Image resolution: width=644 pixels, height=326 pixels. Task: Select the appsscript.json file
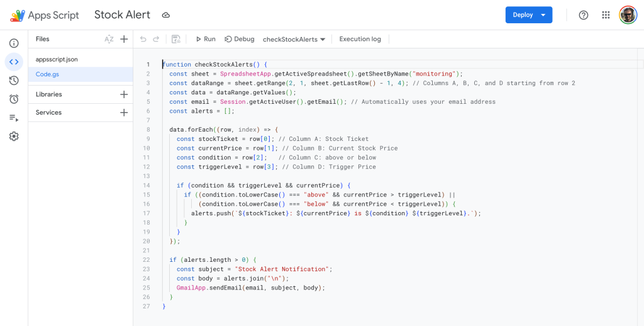click(x=57, y=59)
